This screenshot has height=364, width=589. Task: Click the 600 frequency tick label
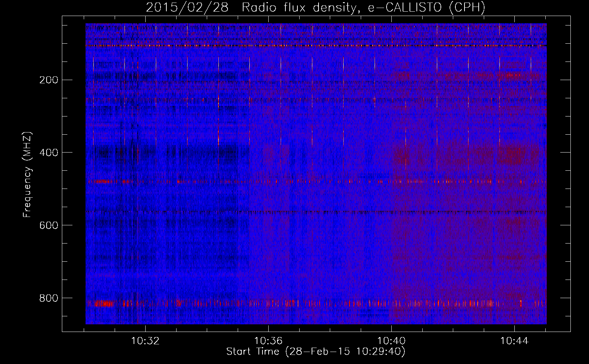[49, 226]
